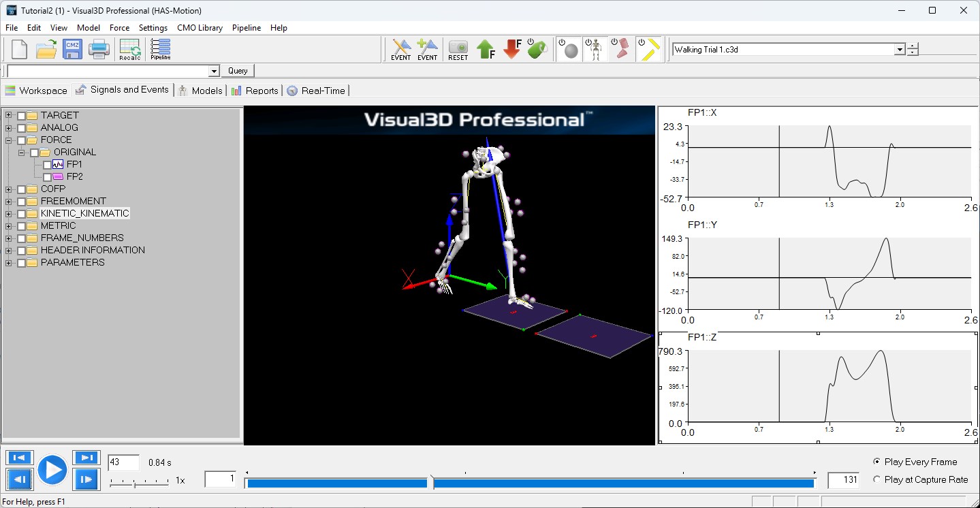This screenshot has height=508, width=980.
Task: Open the Force menu
Action: click(x=119, y=28)
